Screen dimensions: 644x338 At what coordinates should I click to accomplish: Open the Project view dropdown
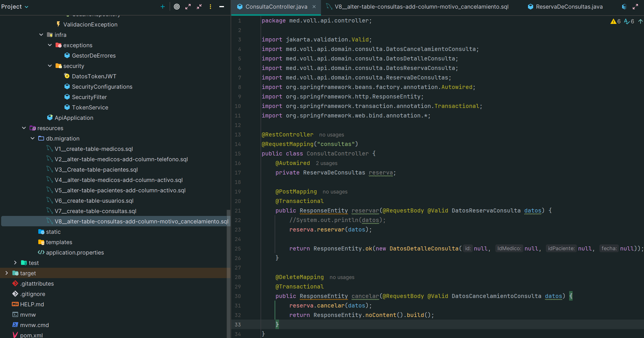tap(15, 7)
